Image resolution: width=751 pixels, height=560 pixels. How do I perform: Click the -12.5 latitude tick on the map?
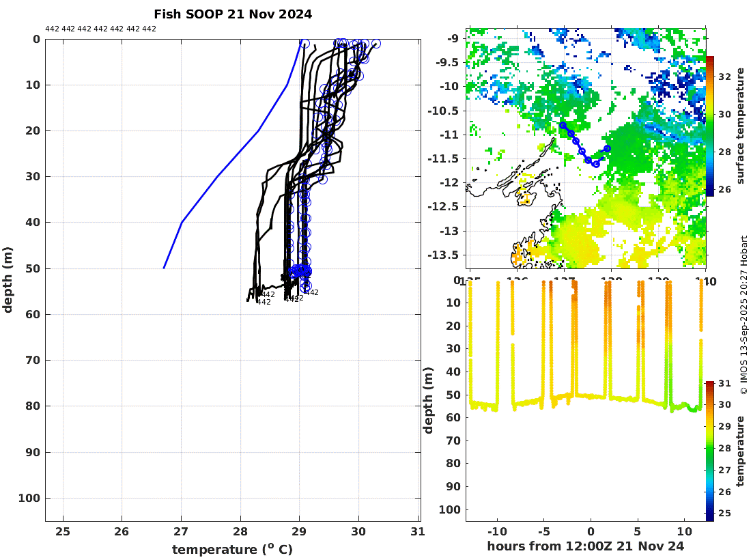(443, 206)
